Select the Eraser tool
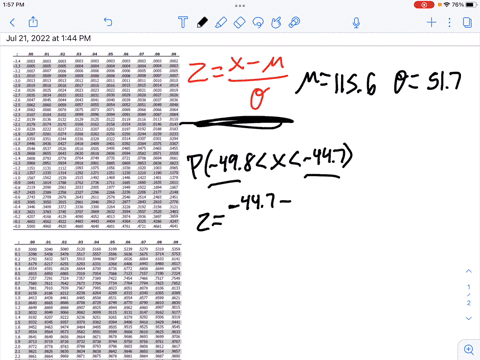The height and width of the screenshot is (360, 480). pyautogui.click(x=239, y=22)
